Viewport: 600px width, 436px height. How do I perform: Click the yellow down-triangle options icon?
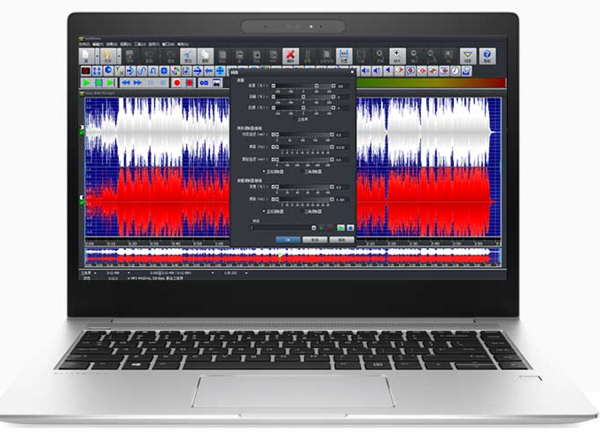(466, 56)
